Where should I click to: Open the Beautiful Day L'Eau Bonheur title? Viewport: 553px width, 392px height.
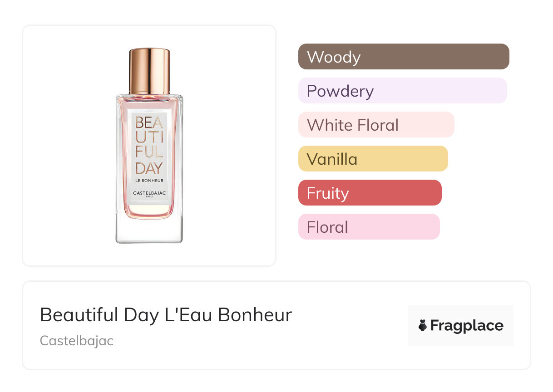point(166,315)
